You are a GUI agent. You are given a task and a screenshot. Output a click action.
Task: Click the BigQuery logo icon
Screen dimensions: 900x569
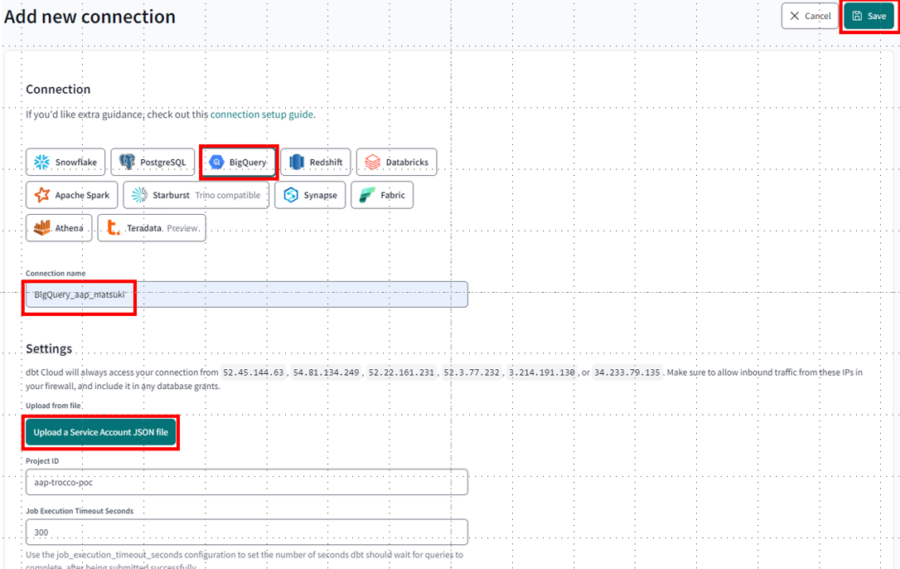point(216,162)
